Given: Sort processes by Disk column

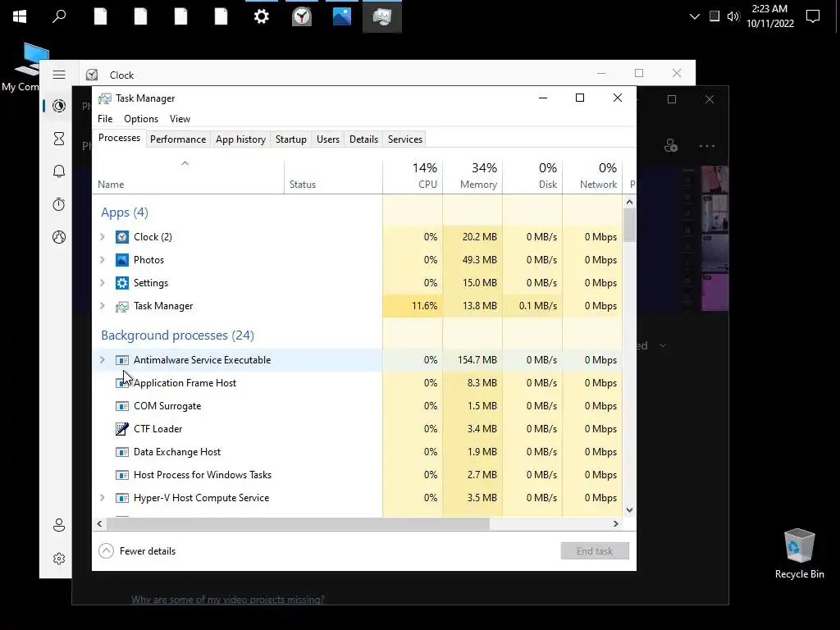Looking at the screenshot, I should pyautogui.click(x=532, y=177).
